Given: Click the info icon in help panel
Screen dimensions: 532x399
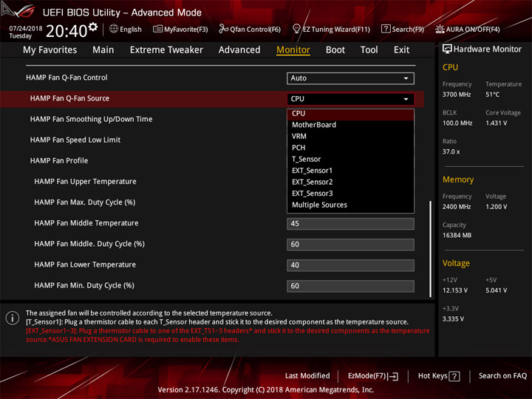Looking at the screenshot, I should point(13,318).
